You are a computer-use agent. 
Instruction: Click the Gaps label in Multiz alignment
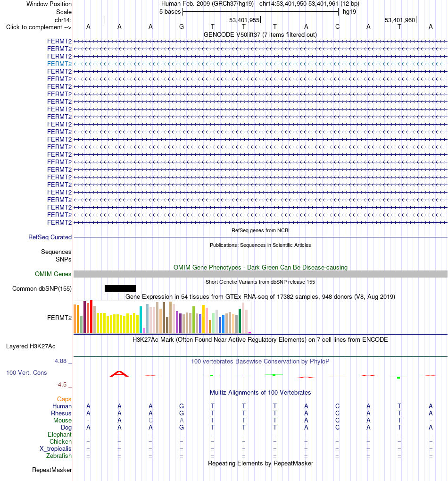coord(64,399)
